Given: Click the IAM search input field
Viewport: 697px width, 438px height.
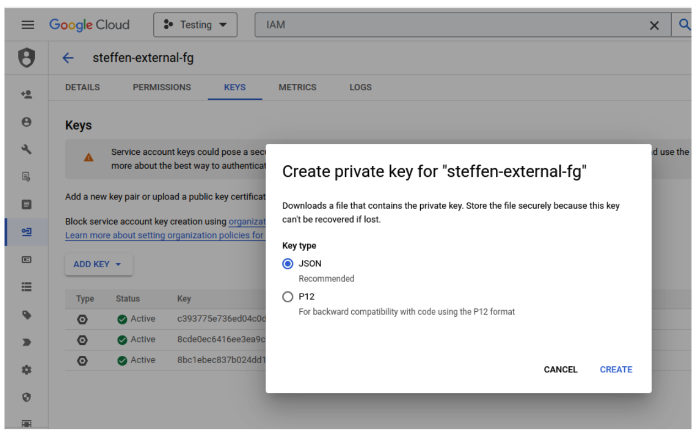Looking at the screenshot, I should pyautogui.click(x=450, y=25).
